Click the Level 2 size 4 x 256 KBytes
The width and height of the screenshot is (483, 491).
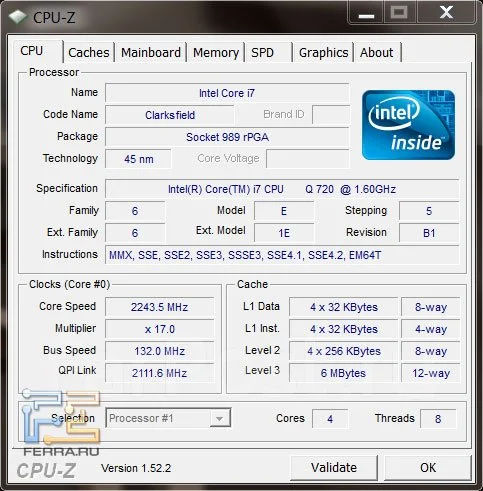click(x=344, y=351)
